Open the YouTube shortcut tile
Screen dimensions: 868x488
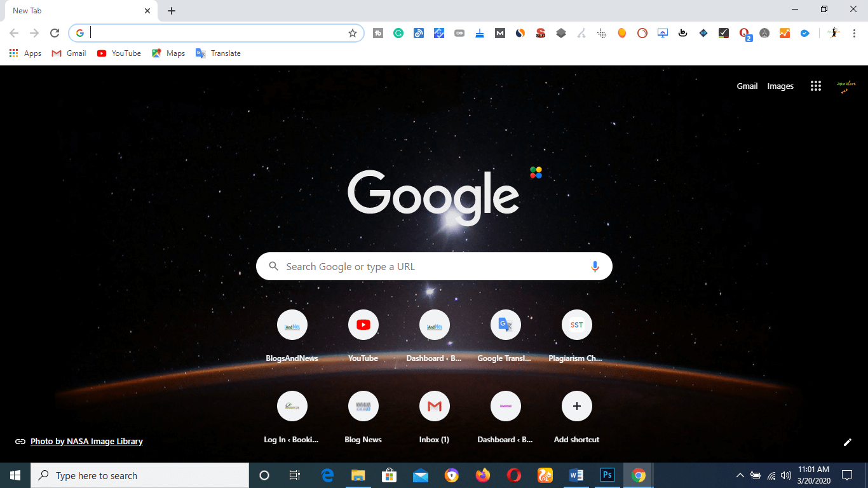363,337
